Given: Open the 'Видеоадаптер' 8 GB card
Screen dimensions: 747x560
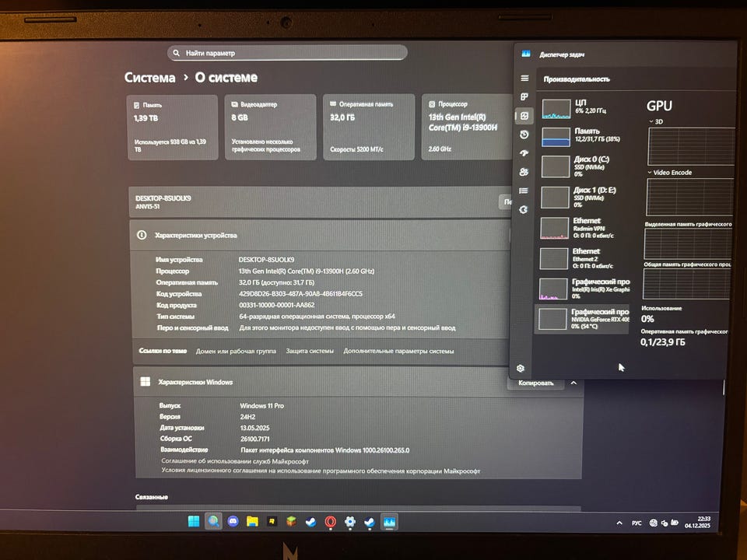Looking at the screenshot, I should (x=270, y=127).
